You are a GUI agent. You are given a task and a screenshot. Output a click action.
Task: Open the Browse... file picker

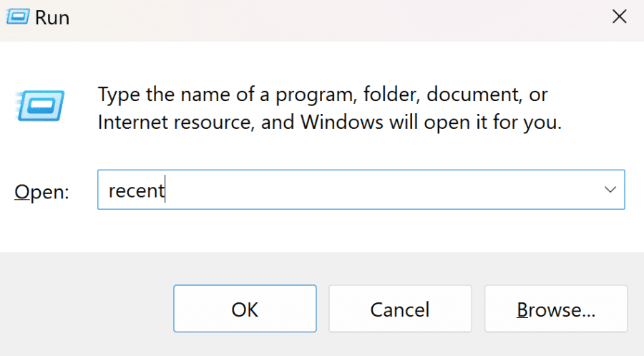(x=556, y=309)
